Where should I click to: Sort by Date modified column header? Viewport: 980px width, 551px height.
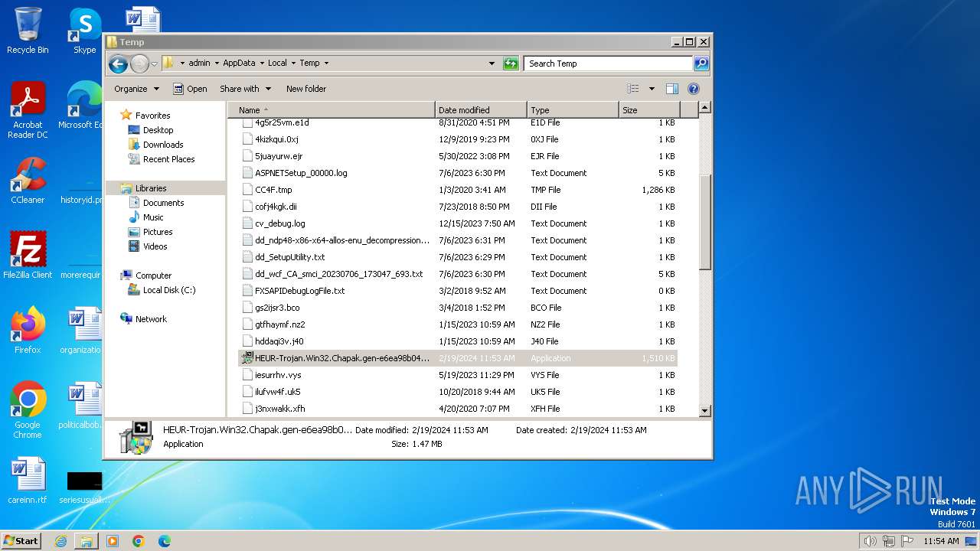tap(481, 110)
